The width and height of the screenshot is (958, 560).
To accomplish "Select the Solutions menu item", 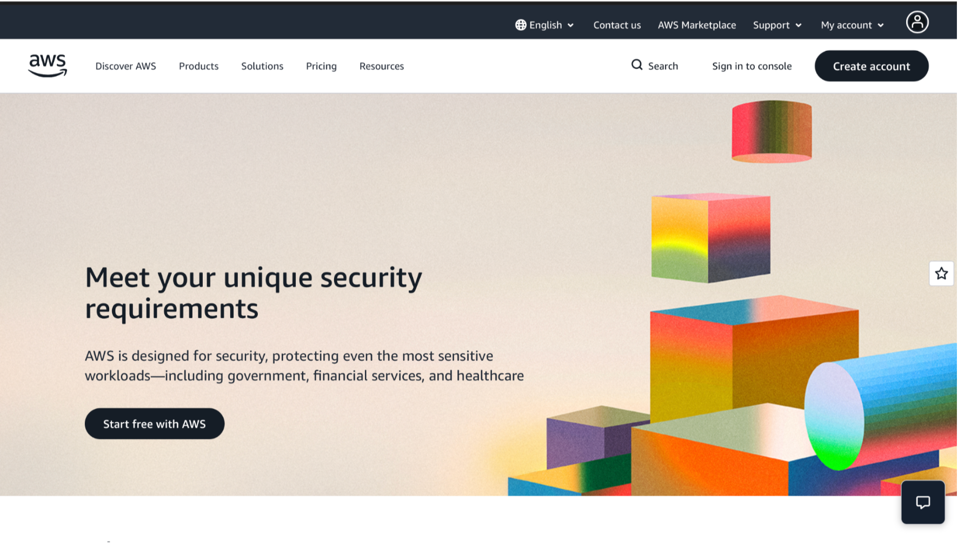I will [262, 66].
